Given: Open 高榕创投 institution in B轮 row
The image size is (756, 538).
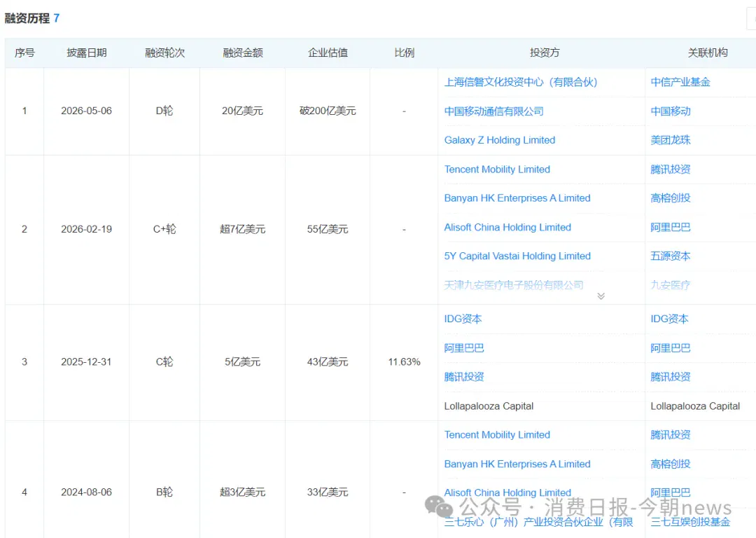Looking at the screenshot, I should (x=670, y=464).
